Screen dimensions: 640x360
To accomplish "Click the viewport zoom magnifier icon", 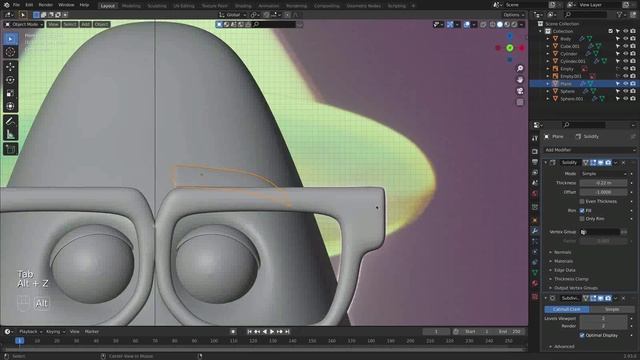I will 520,68.
